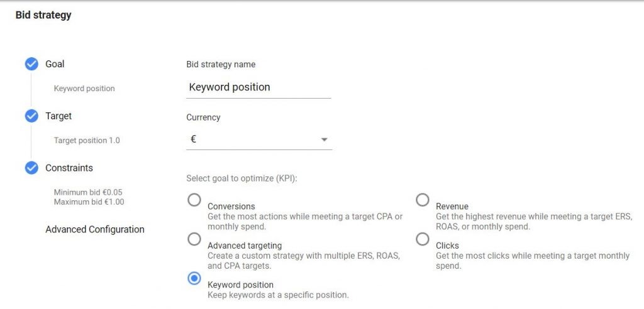Open the Currency dropdown arrow

click(325, 139)
